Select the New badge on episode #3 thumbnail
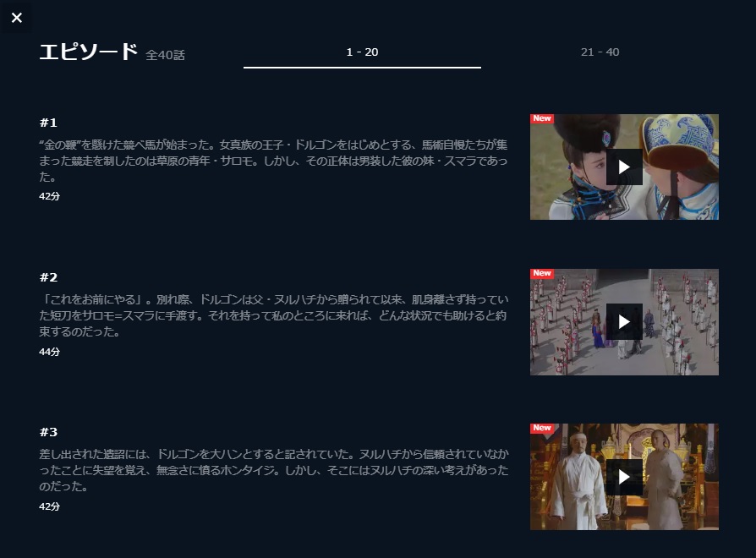This screenshot has width=756, height=558. click(x=542, y=428)
